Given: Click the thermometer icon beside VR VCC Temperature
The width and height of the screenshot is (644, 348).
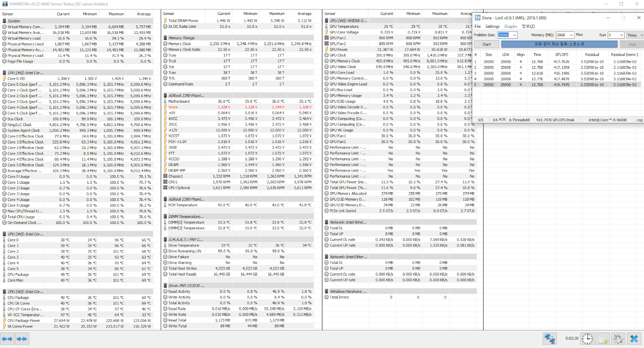Looking at the screenshot, I should tap(4, 315).
